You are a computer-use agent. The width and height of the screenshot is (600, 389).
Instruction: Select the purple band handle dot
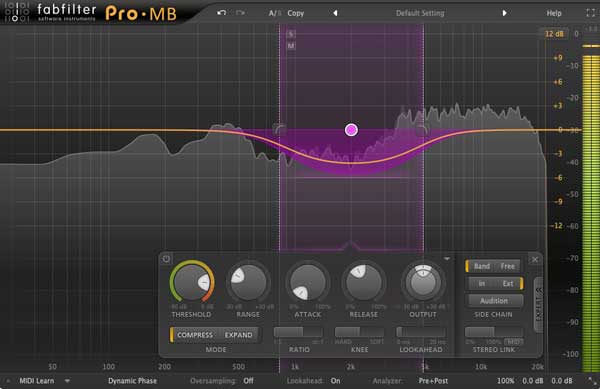click(351, 130)
